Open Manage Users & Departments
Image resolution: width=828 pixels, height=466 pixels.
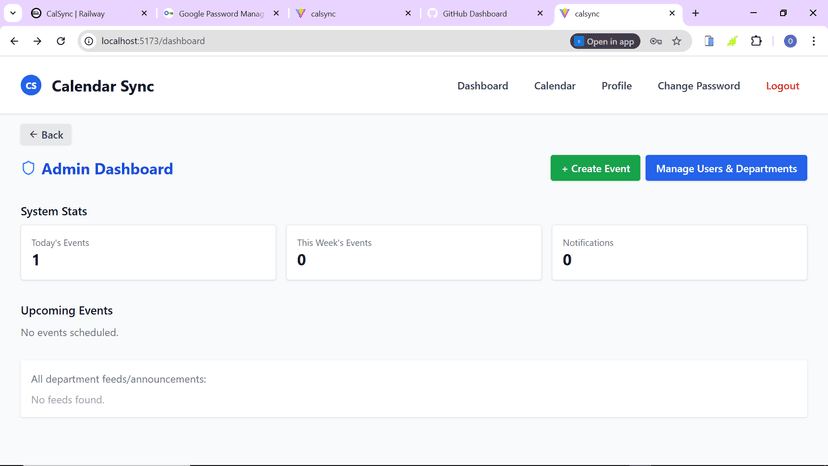point(726,168)
